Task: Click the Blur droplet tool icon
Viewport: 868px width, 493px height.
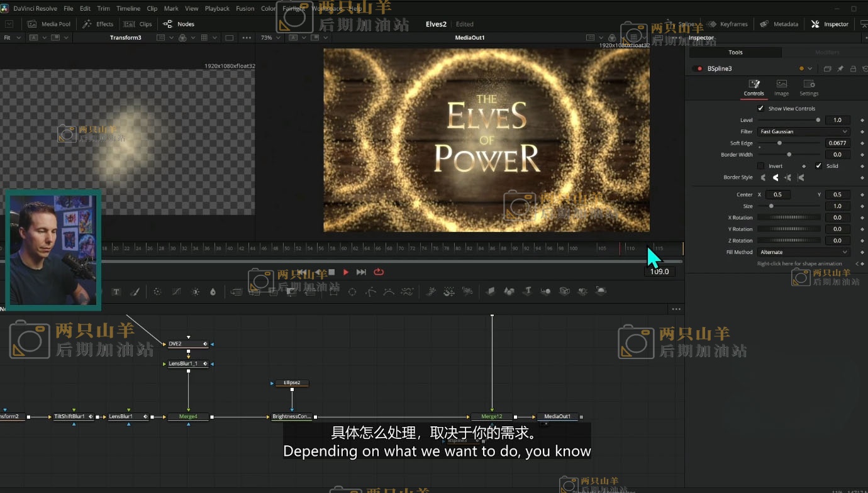Action: pyautogui.click(x=213, y=292)
